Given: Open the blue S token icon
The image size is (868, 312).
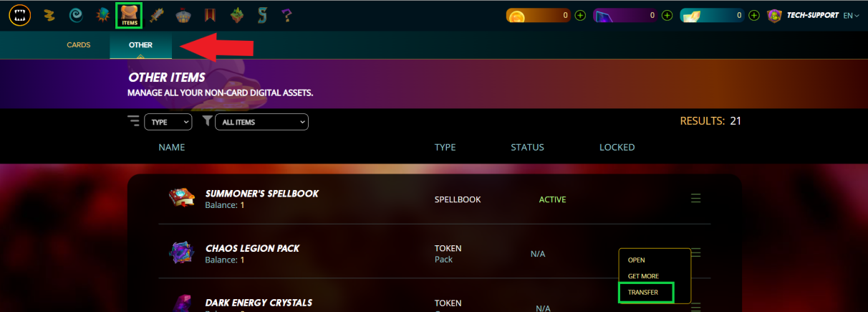Looking at the screenshot, I should pyautogui.click(x=263, y=14).
